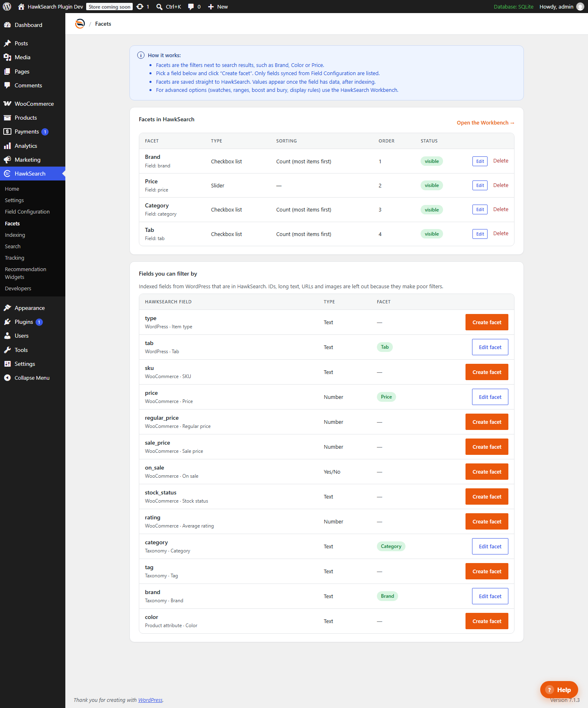Click the Appearance brush icon
The height and width of the screenshot is (708, 588).
coord(7,308)
